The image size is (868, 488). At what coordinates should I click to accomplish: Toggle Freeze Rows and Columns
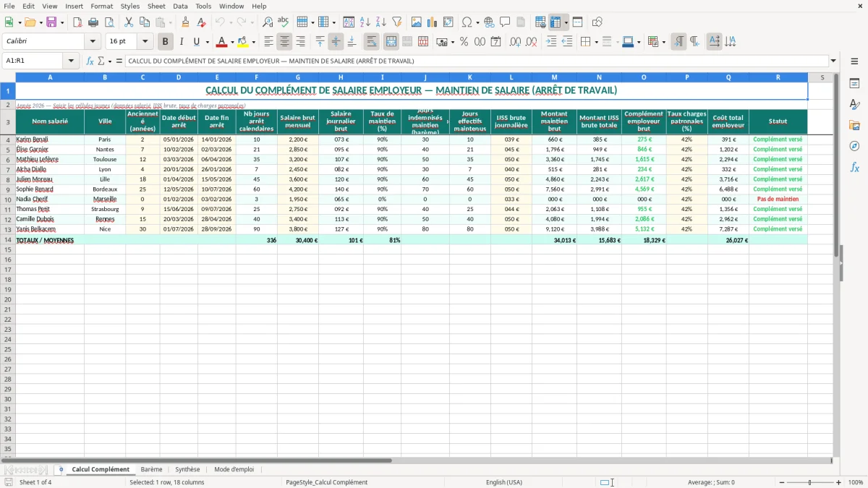[556, 22]
